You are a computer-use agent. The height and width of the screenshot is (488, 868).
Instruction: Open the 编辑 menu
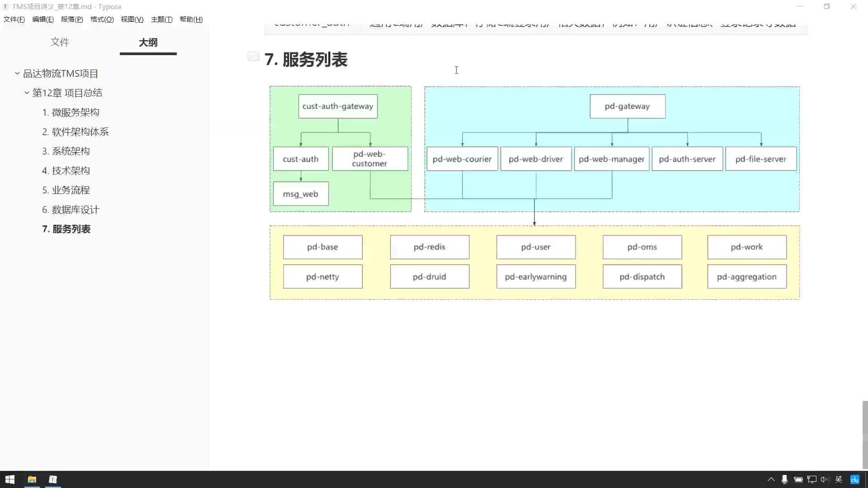42,19
